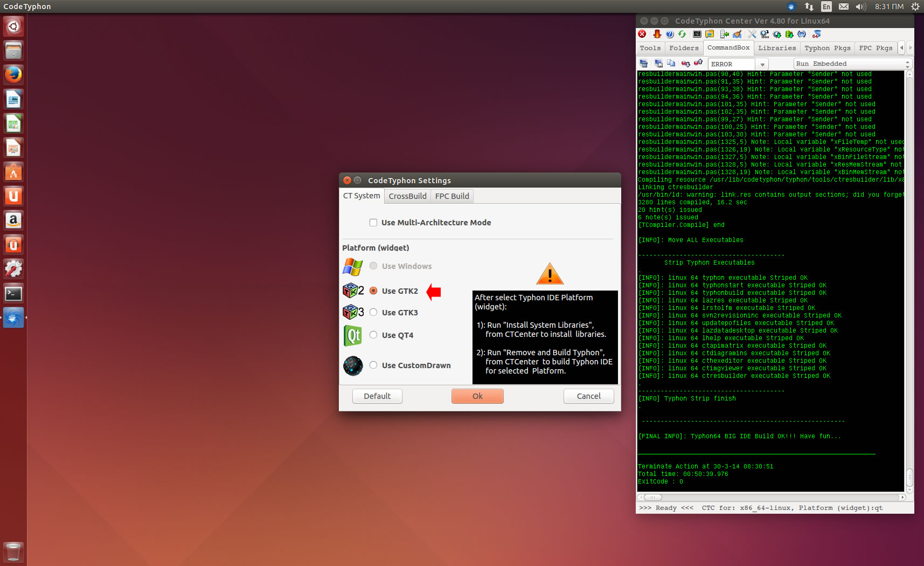The image size is (924, 566).
Task: Select the Use GTK2 radio button
Action: [373, 291]
